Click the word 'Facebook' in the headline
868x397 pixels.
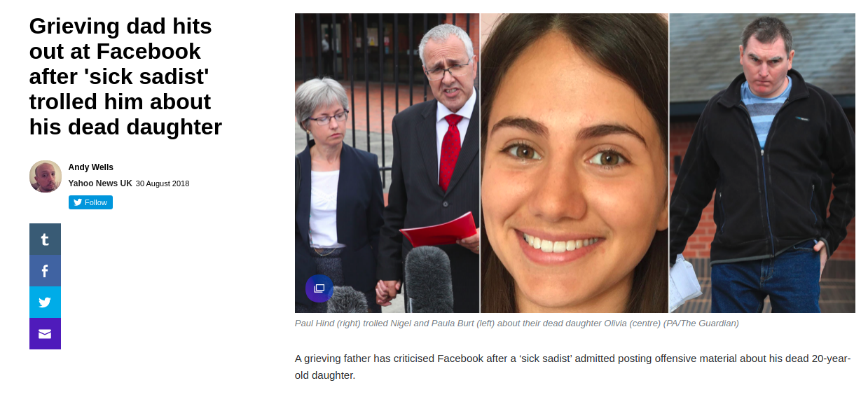coord(149,52)
